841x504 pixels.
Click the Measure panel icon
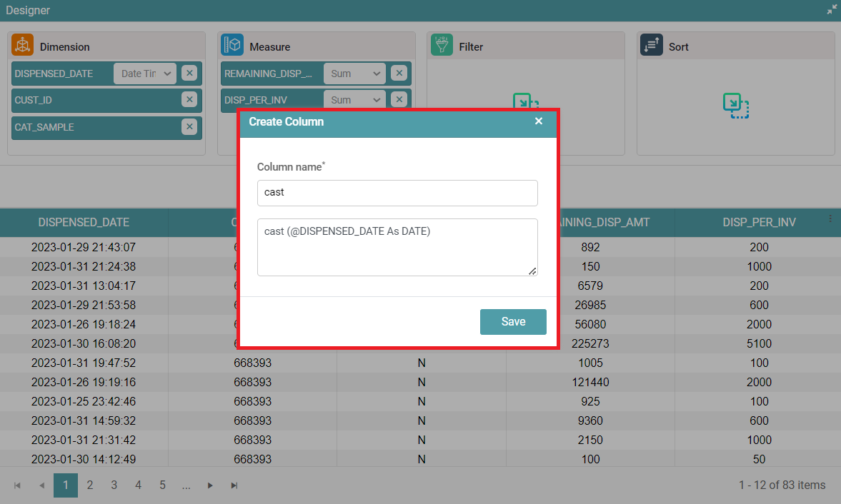tap(232, 46)
